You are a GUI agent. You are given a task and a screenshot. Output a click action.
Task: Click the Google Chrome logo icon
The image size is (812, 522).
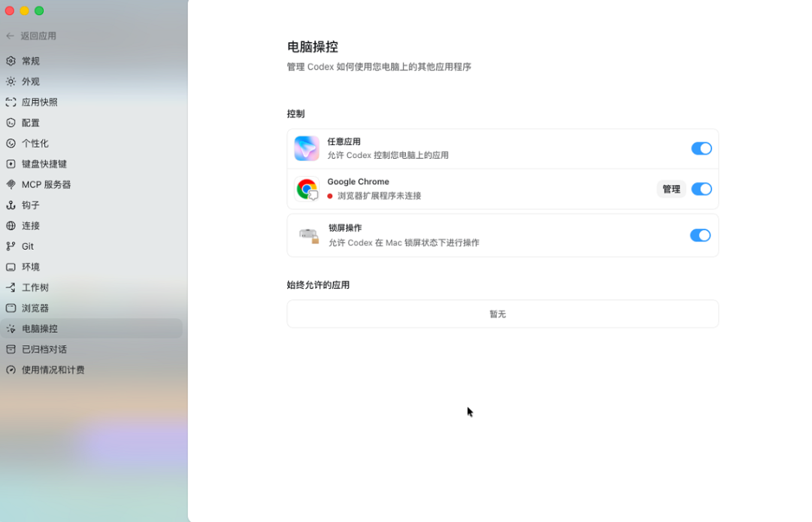(x=307, y=189)
